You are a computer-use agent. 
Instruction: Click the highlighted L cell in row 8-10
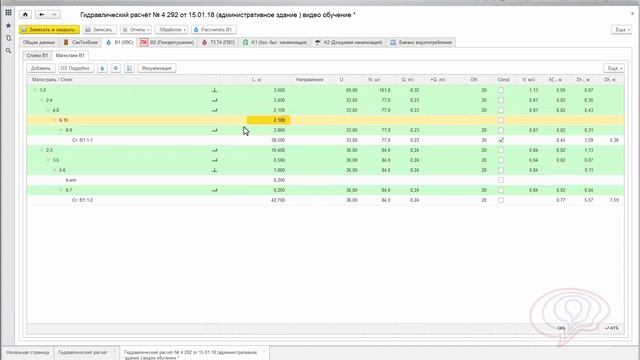click(x=268, y=120)
